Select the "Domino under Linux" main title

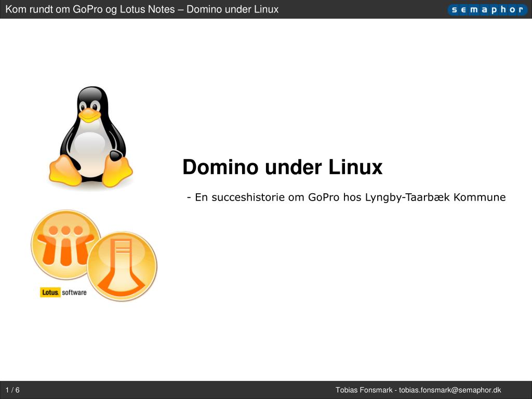click(x=282, y=167)
